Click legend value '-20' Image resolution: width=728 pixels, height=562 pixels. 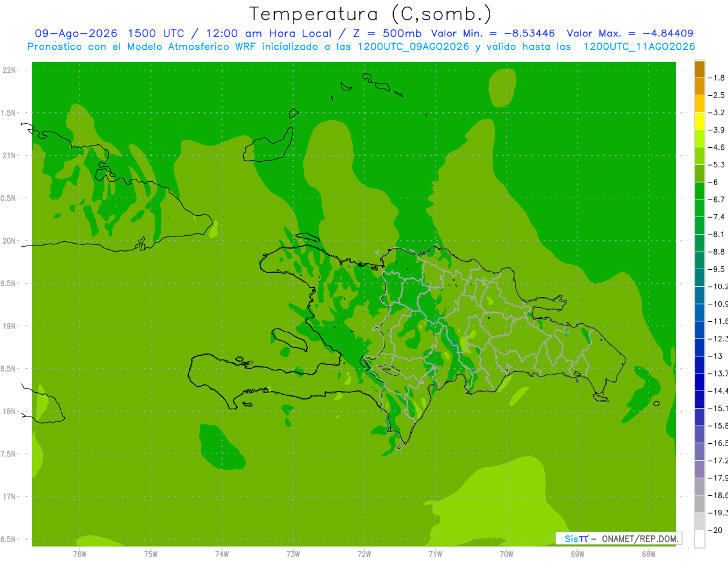(x=715, y=530)
